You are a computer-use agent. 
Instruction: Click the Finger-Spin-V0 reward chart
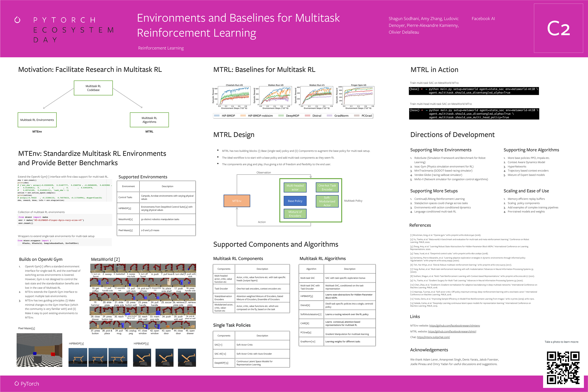[359, 96]
